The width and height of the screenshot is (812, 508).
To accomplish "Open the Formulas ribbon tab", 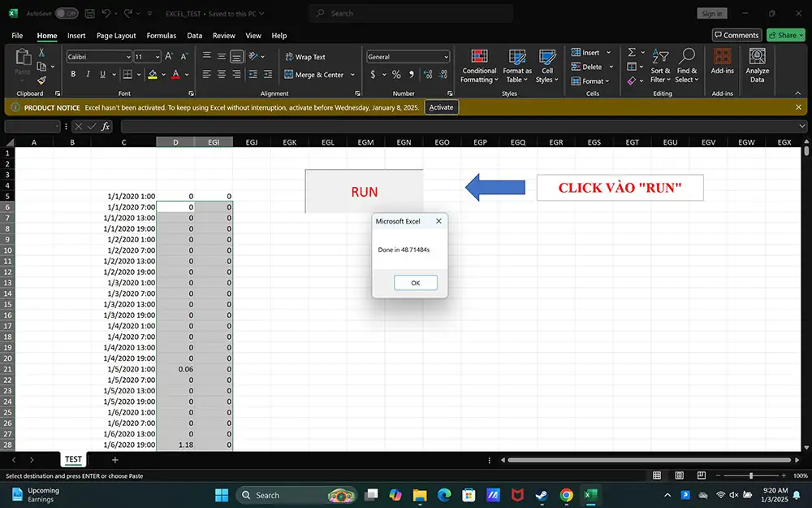I will (161, 36).
